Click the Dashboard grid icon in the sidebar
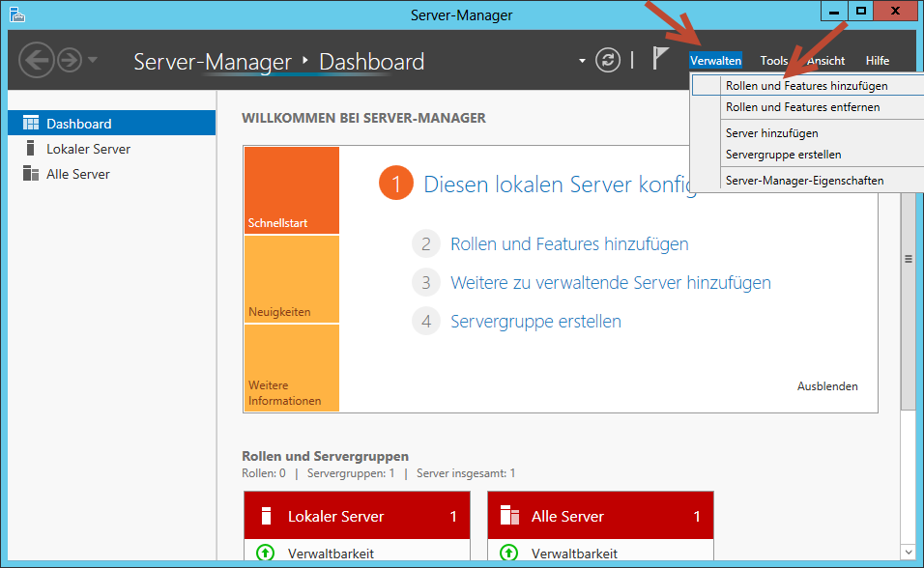 [x=31, y=123]
